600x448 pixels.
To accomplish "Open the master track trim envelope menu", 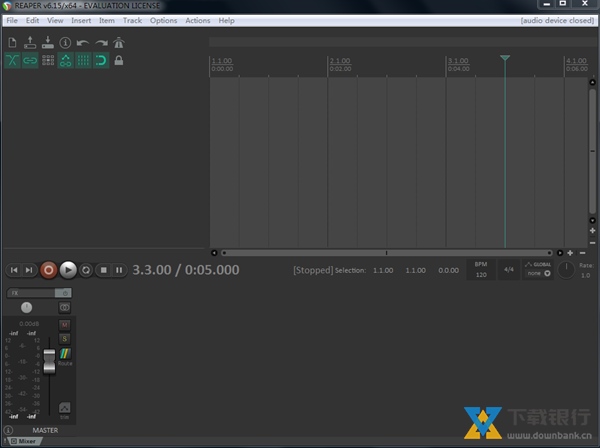I will (65, 407).
